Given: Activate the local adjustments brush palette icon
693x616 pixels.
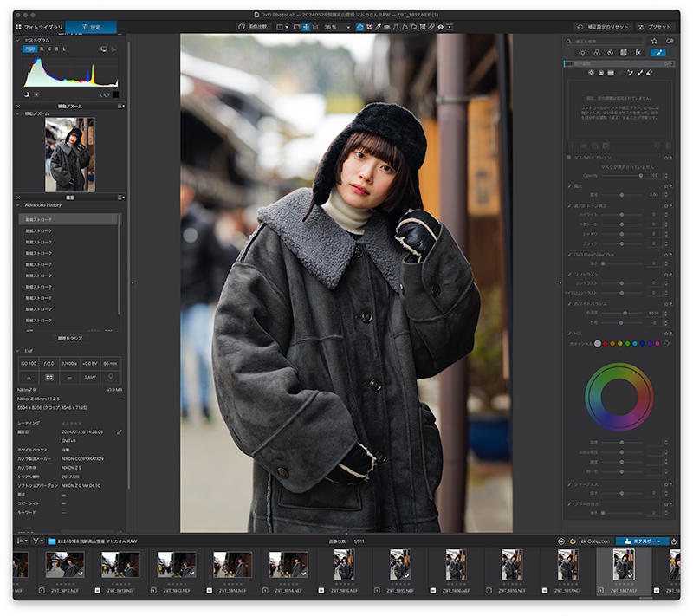Looking at the screenshot, I should (658, 53).
